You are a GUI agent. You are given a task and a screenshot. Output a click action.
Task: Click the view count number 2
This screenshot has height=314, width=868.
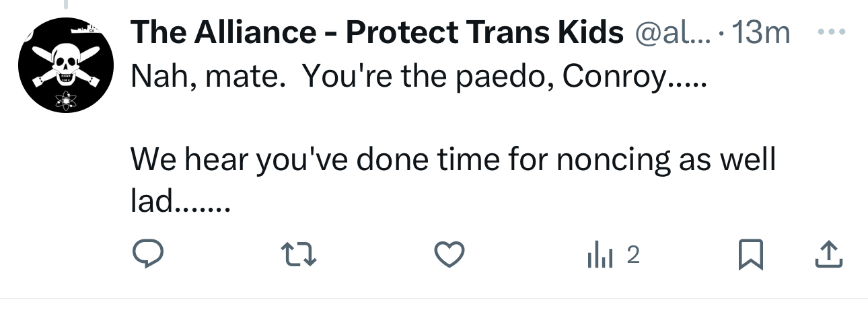coord(633,255)
